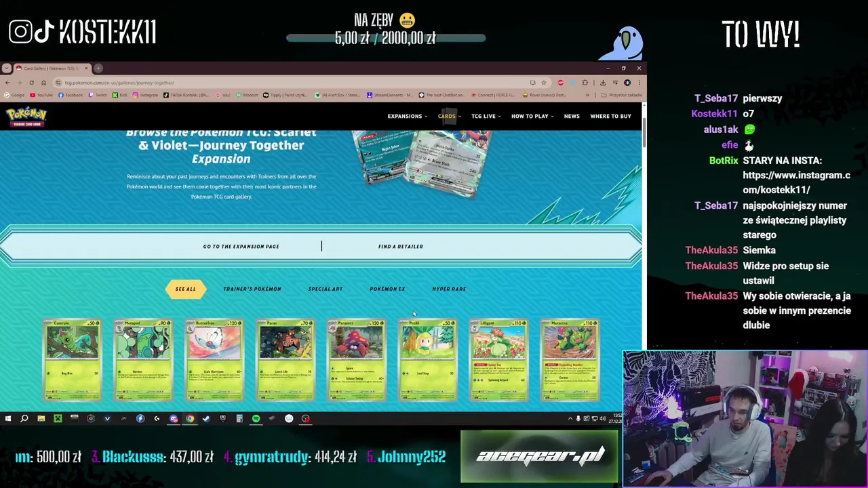Open the StreamElements bookmark
Screen dimensions: 868x488
[390, 95]
